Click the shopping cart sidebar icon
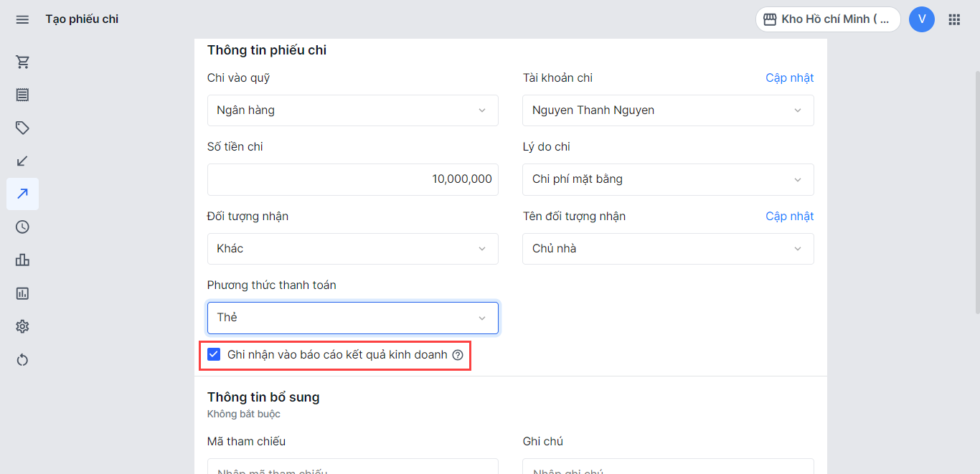Viewport: 980px width, 474px height. tap(22, 62)
